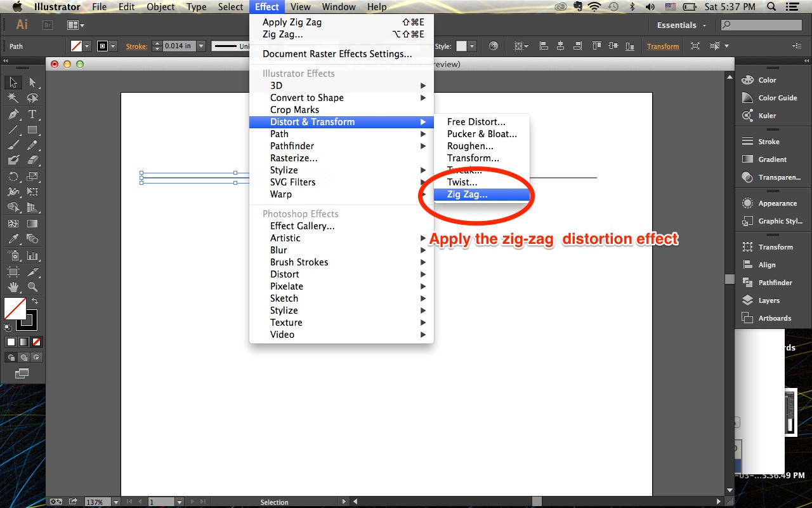Change the screen mode
The image size is (812, 508).
[x=22, y=373]
